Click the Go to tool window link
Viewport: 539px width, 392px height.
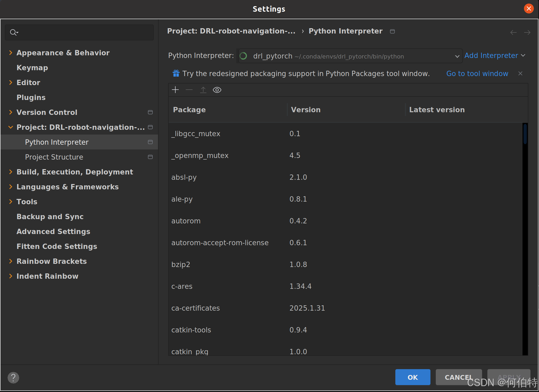pyautogui.click(x=477, y=73)
